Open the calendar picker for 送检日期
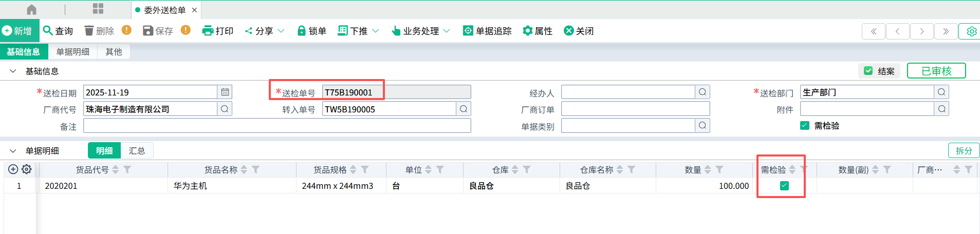 point(225,92)
